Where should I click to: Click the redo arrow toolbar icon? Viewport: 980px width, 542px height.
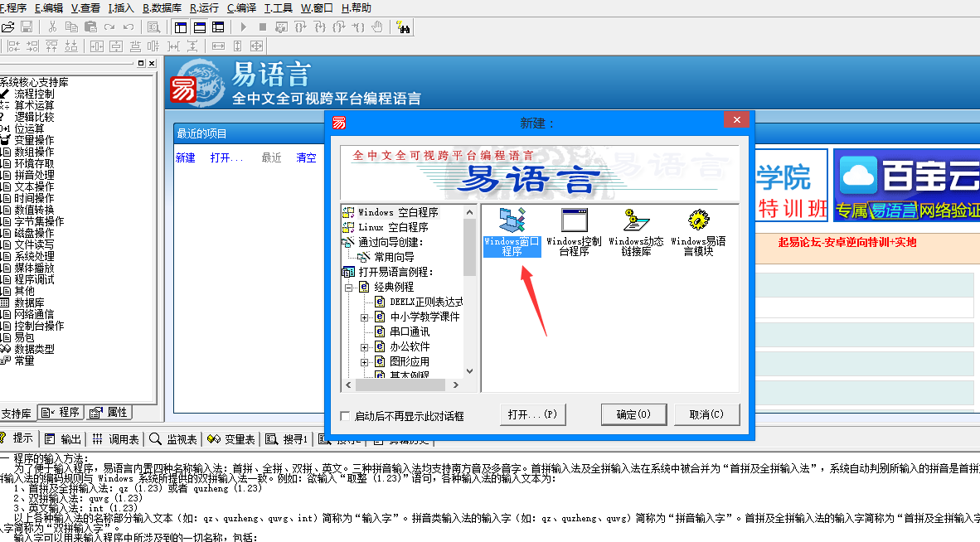tap(109, 27)
